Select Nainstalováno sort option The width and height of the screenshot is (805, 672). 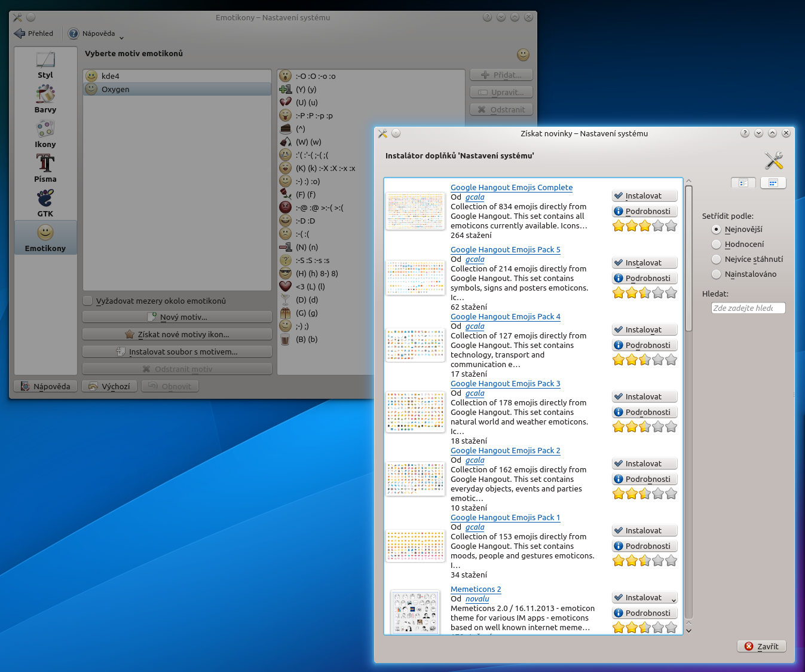pos(716,274)
